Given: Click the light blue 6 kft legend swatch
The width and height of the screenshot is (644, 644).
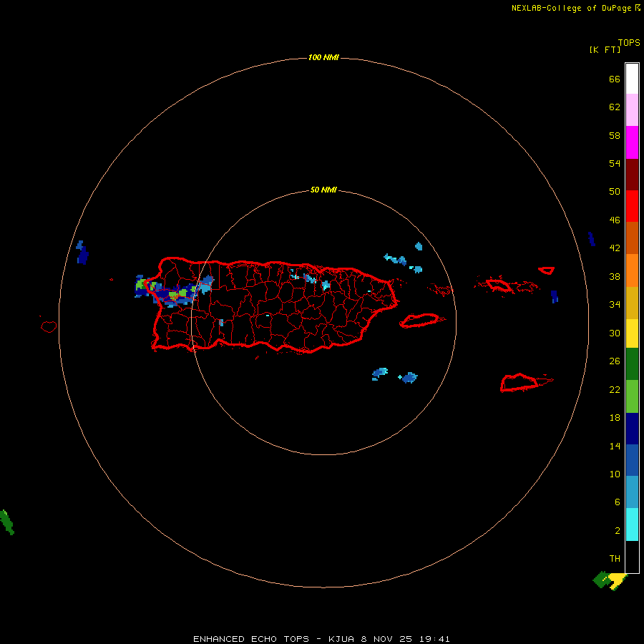Looking at the screenshot, I should click(632, 492).
